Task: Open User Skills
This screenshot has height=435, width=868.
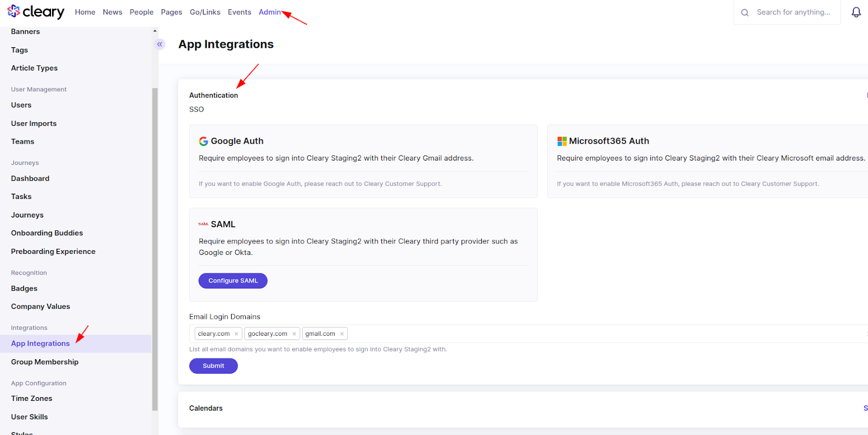Action: tap(29, 417)
